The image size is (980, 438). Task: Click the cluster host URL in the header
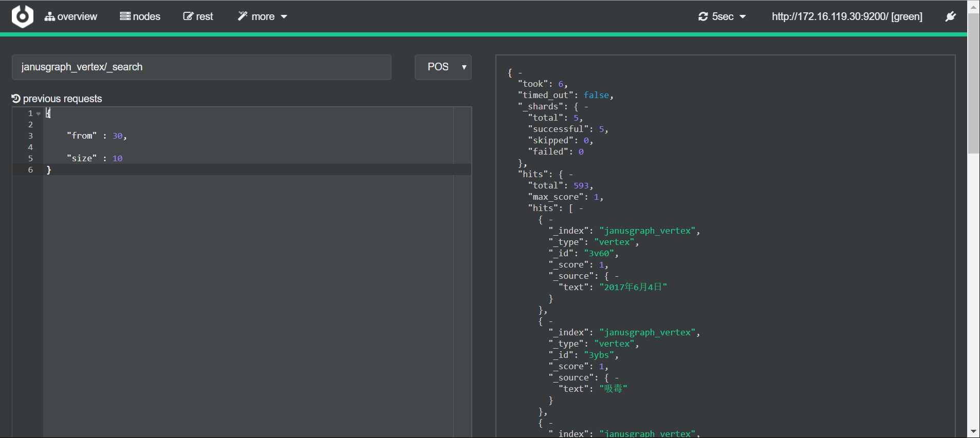point(847,16)
